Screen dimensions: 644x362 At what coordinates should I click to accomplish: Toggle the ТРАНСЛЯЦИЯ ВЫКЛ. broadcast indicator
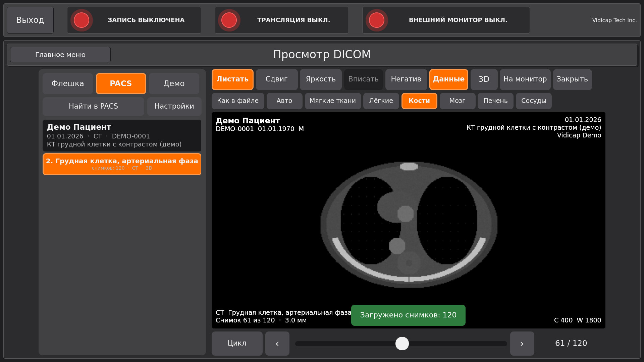282,20
